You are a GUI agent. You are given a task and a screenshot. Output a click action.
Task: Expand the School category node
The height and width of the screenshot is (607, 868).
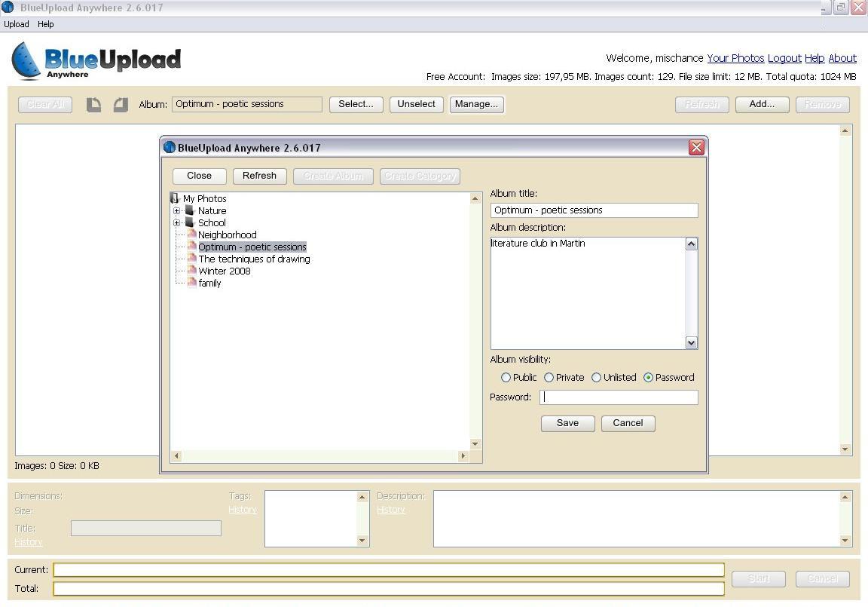pos(176,222)
